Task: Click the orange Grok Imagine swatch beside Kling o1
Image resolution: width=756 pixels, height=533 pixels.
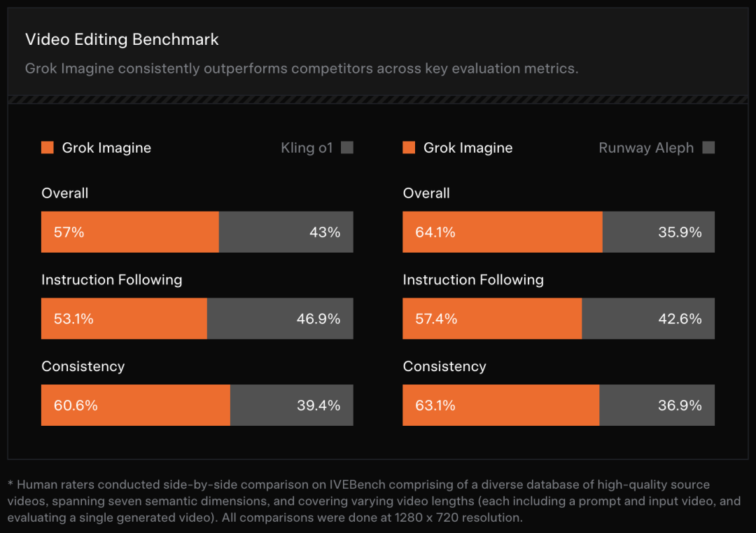Action: pyautogui.click(x=48, y=148)
